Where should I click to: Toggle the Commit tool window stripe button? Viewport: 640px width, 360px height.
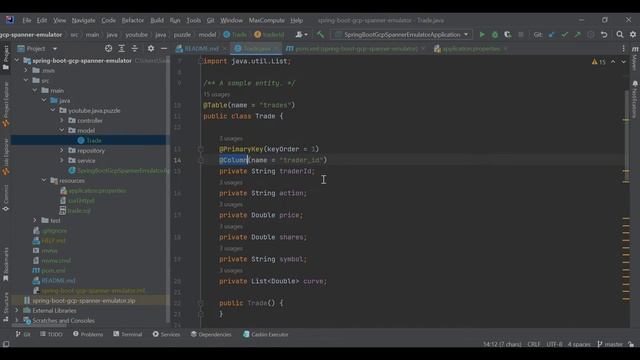[x=6, y=198]
